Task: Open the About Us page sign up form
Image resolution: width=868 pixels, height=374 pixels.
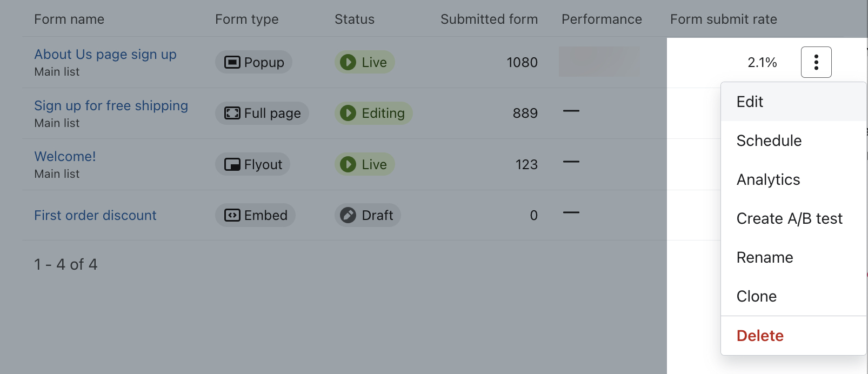Action: pyautogui.click(x=105, y=54)
